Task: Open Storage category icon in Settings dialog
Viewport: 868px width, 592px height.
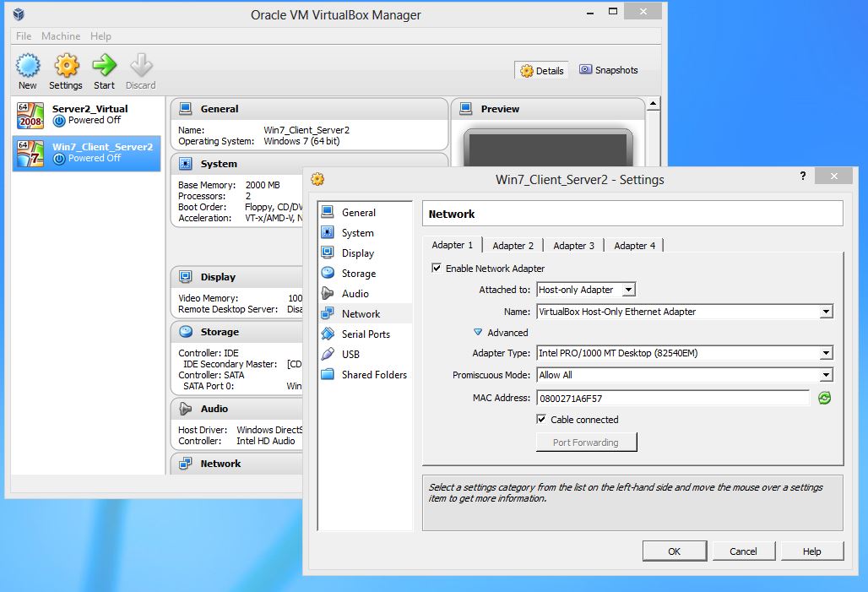Action: tap(328, 273)
